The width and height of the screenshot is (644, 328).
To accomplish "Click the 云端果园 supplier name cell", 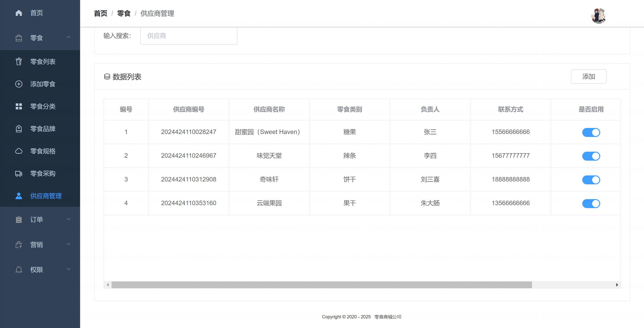I will (269, 203).
